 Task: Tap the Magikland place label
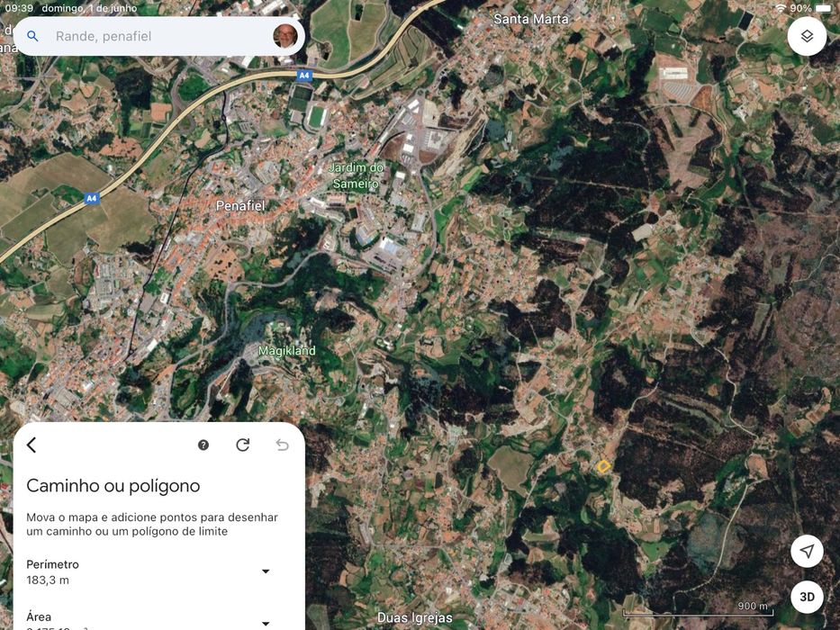click(x=287, y=351)
